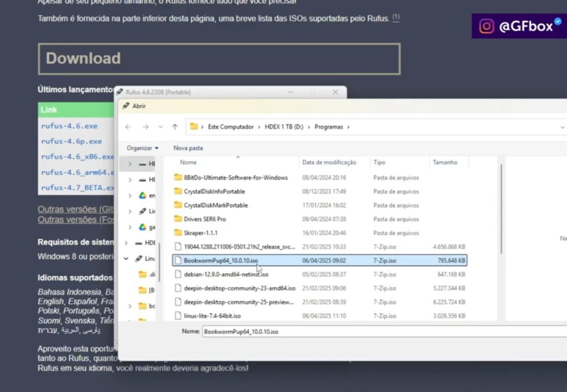Open the Organizar dropdown menu

click(142, 148)
